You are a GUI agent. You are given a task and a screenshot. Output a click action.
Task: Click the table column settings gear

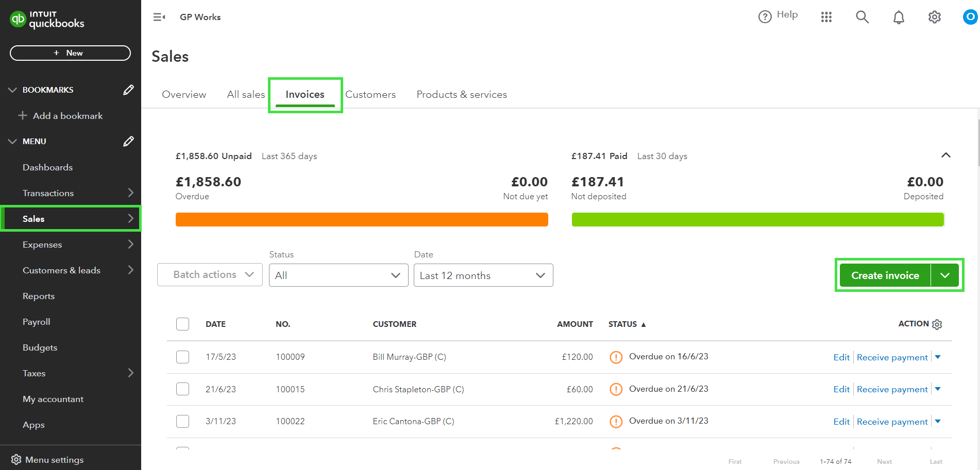937,324
